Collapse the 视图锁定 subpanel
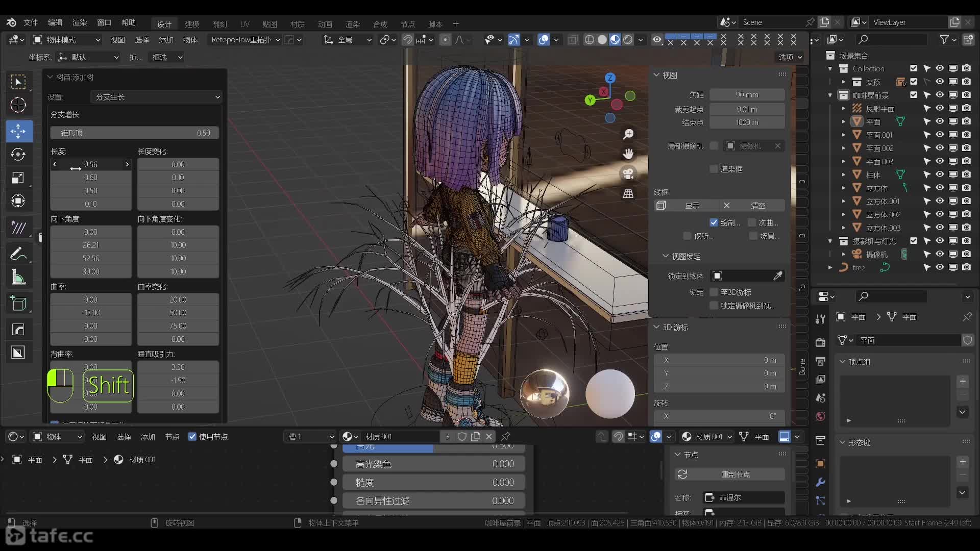 coord(666,256)
